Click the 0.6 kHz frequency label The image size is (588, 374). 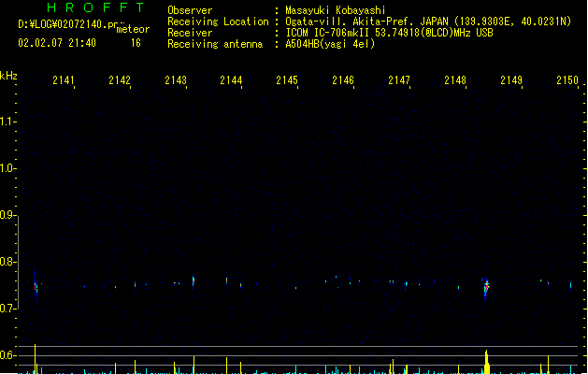coord(7,355)
